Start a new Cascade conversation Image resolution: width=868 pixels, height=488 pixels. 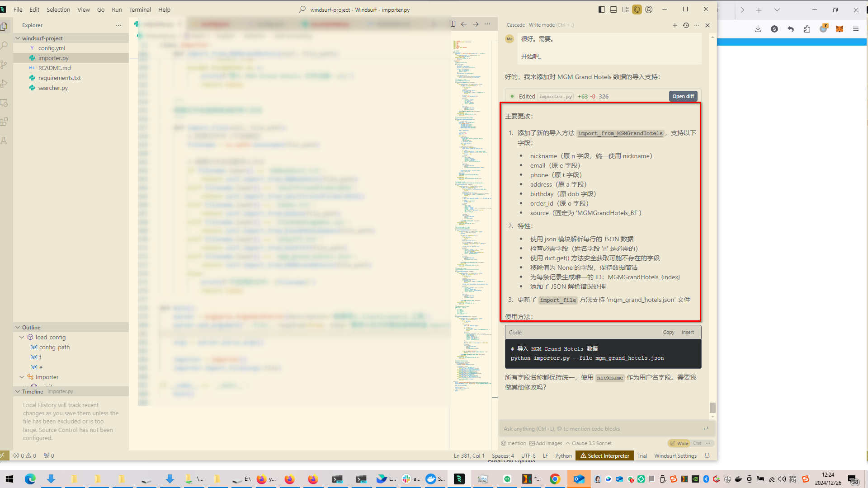[675, 25]
